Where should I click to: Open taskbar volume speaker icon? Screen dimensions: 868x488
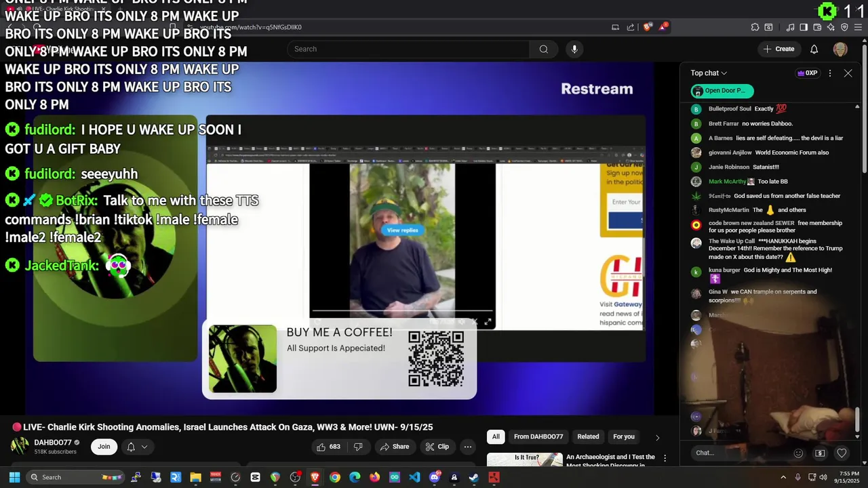823,477
